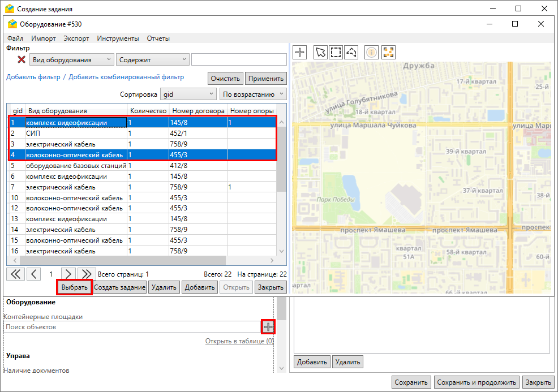Screen dimensions: 558x392
Task: Click the plus icon on the map toolbar
Action: point(300,53)
